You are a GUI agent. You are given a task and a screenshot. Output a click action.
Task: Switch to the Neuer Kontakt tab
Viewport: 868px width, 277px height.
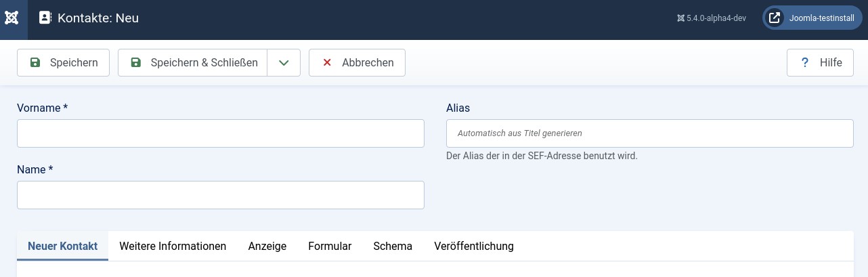click(62, 246)
